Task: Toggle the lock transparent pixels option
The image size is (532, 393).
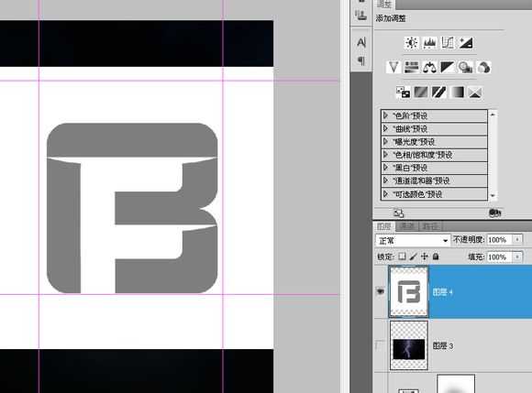Action: (x=402, y=257)
